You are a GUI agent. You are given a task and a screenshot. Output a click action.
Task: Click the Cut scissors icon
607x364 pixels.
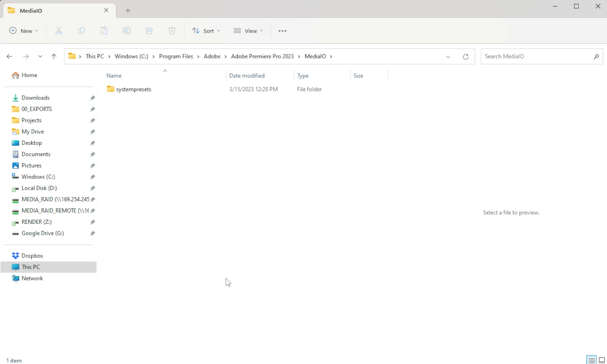pyautogui.click(x=59, y=31)
